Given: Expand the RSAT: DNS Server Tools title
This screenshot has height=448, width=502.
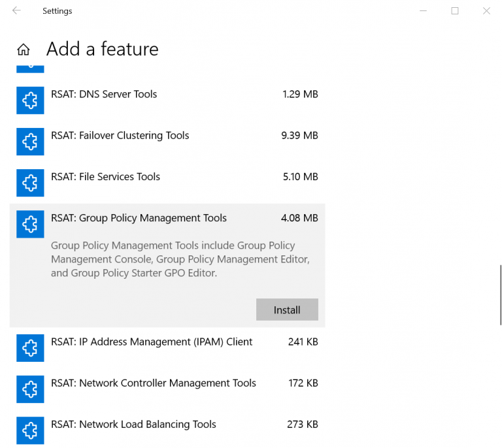Looking at the screenshot, I should 104,94.
